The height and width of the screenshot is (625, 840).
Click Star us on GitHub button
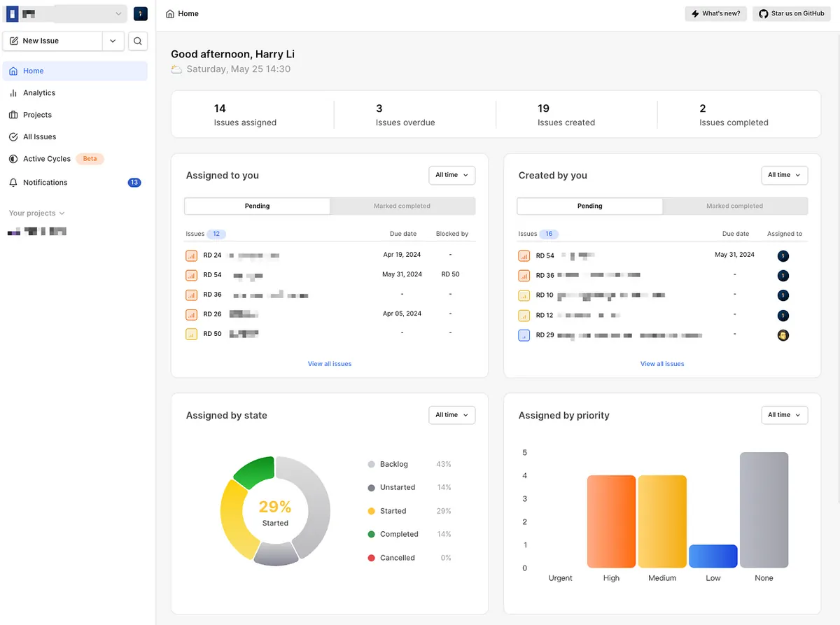tap(791, 14)
